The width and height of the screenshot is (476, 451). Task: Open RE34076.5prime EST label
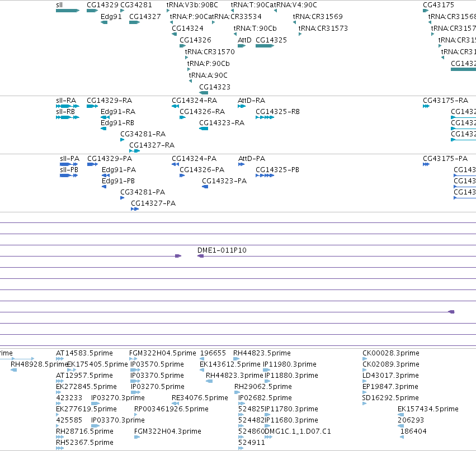[200, 397]
